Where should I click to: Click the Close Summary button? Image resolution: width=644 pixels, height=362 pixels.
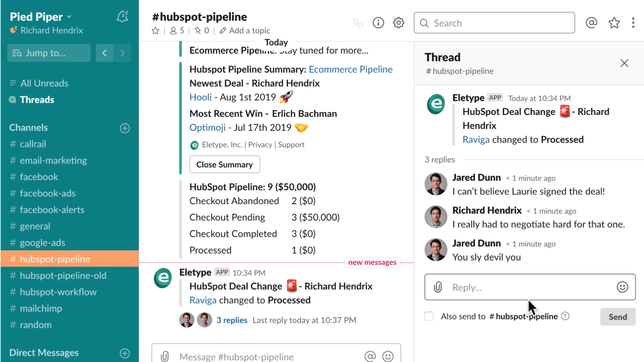[x=225, y=164]
